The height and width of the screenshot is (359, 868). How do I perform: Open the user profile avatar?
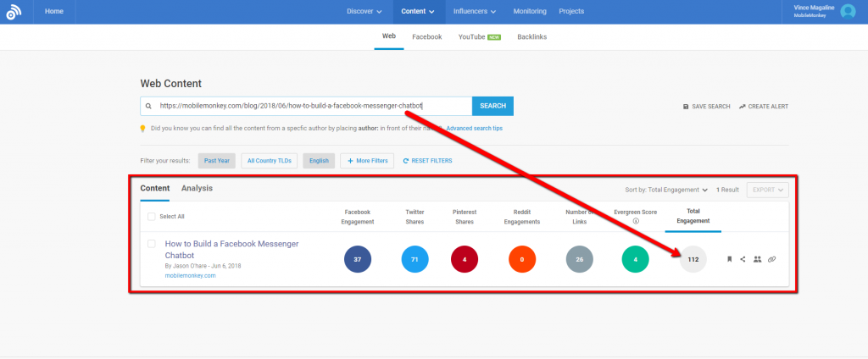(x=848, y=12)
